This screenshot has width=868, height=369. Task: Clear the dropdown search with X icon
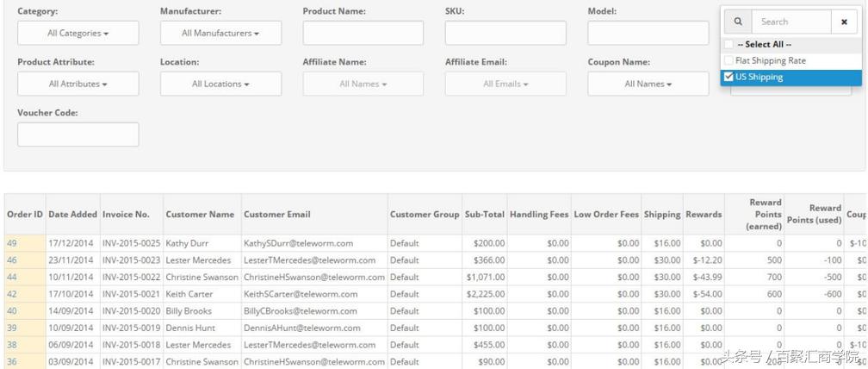pos(843,22)
